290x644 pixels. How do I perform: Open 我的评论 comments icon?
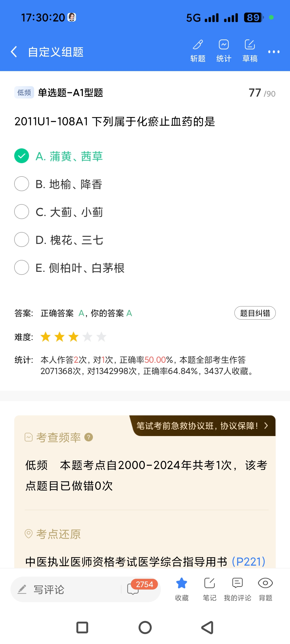coord(237,589)
